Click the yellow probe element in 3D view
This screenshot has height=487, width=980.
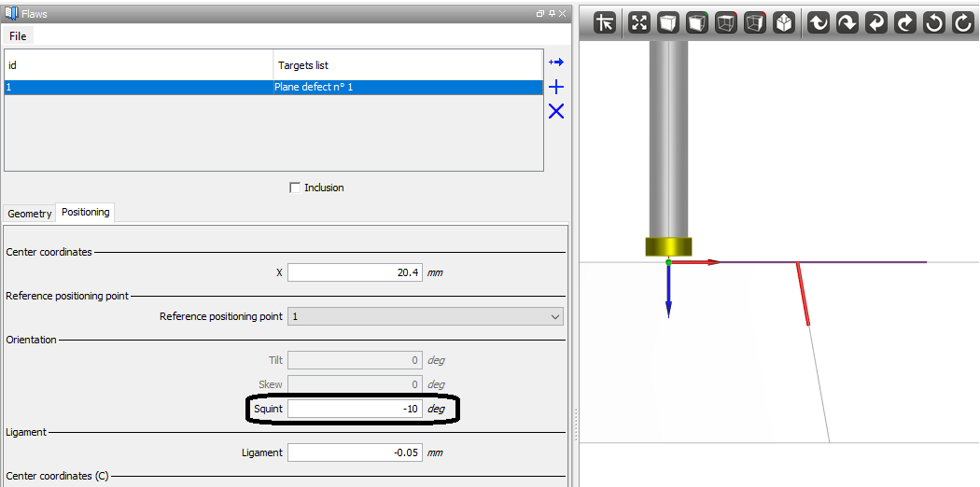[668, 246]
